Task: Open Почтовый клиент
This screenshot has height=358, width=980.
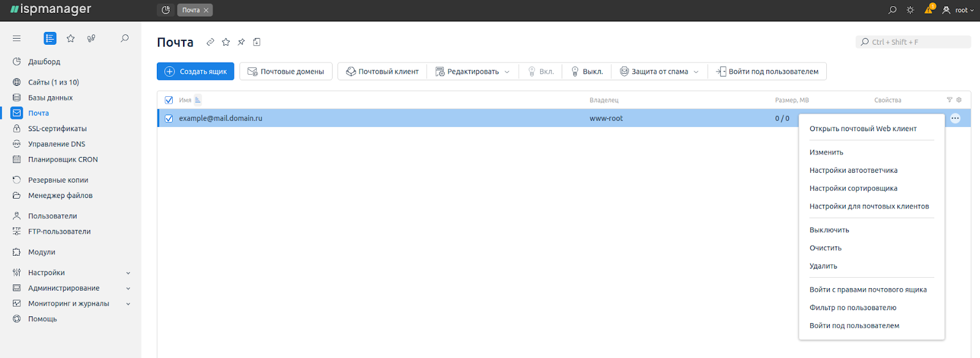Action: (382, 71)
